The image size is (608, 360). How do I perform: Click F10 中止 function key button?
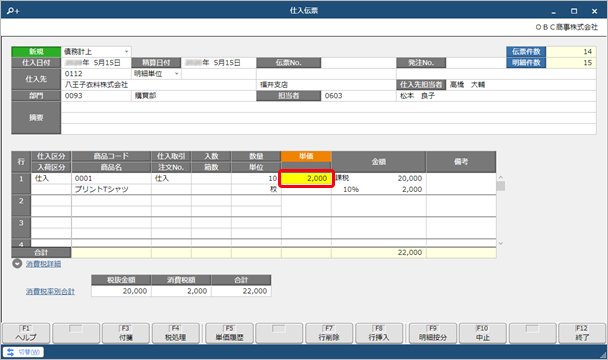click(483, 333)
